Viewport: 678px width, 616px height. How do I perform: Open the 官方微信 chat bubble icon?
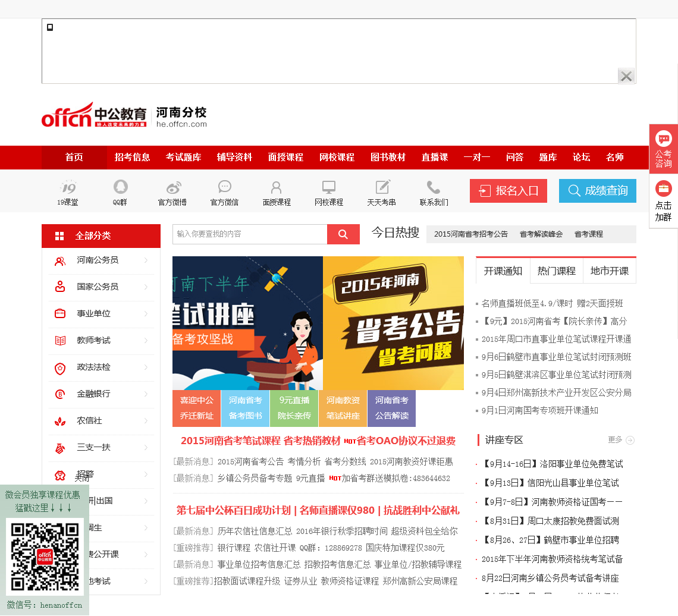(225, 187)
